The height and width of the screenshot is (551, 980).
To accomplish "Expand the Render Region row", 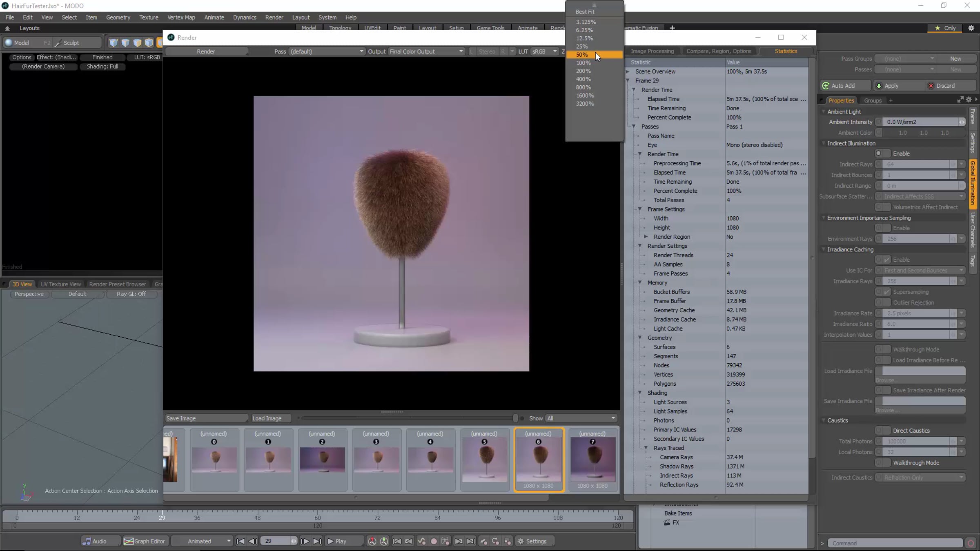I will (646, 237).
